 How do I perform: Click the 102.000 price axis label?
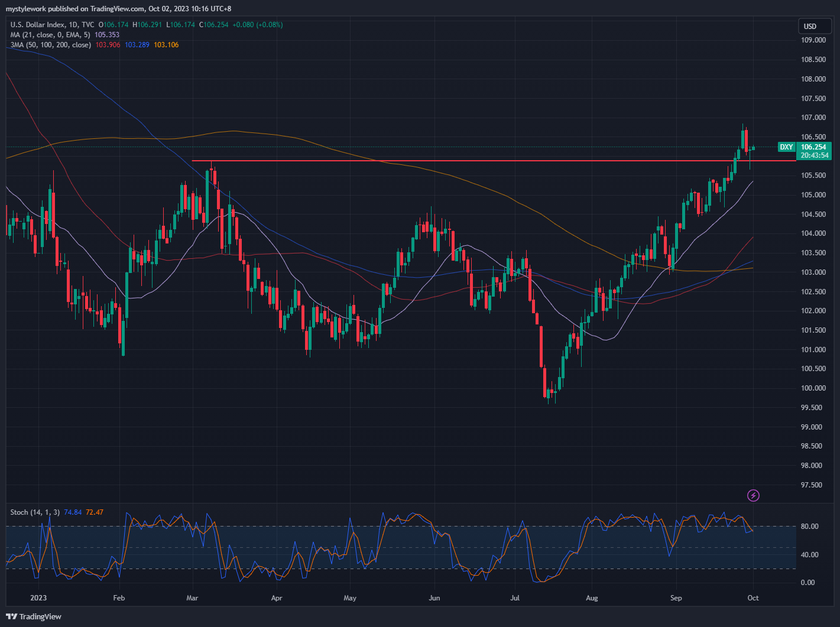point(813,311)
